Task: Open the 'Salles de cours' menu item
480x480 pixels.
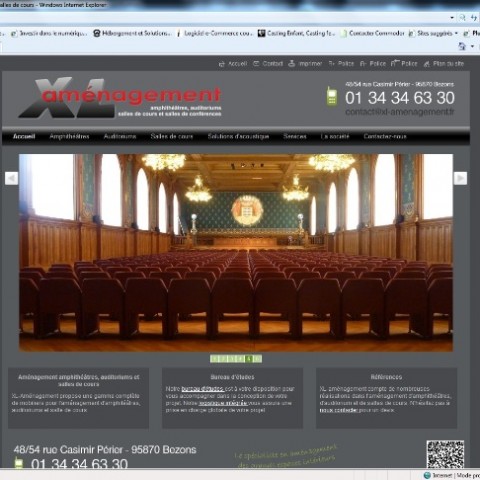Action: coord(172,136)
